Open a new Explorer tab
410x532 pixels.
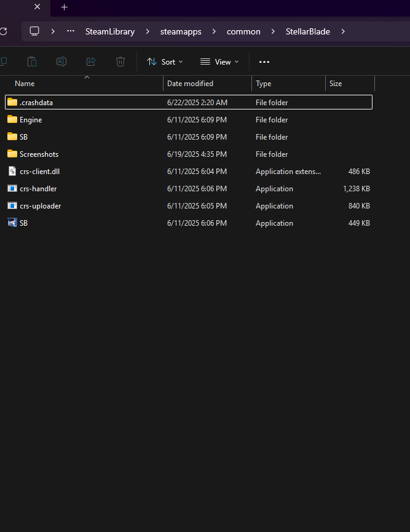coord(64,7)
